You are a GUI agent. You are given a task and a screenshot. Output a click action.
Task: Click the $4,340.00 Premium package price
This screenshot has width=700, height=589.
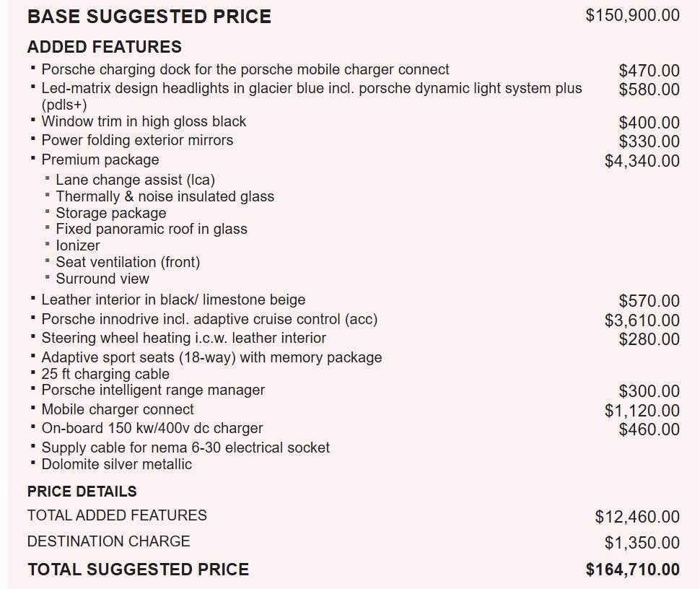pos(642,161)
